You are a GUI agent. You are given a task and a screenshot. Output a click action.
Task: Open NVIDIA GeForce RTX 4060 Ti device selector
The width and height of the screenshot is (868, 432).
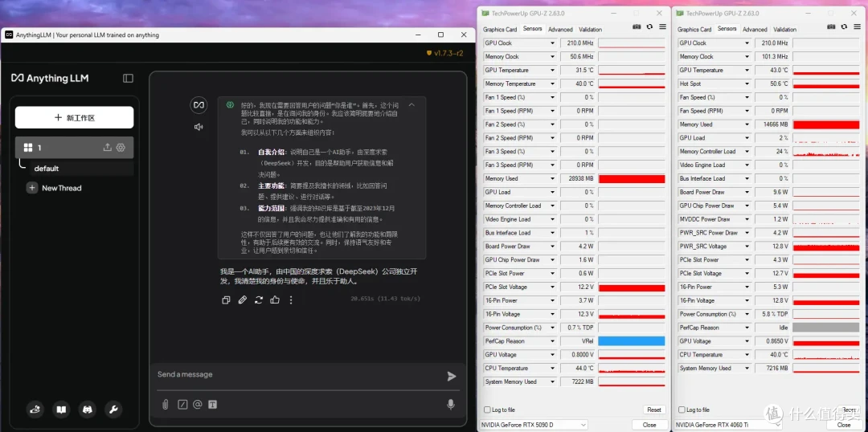click(728, 425)
